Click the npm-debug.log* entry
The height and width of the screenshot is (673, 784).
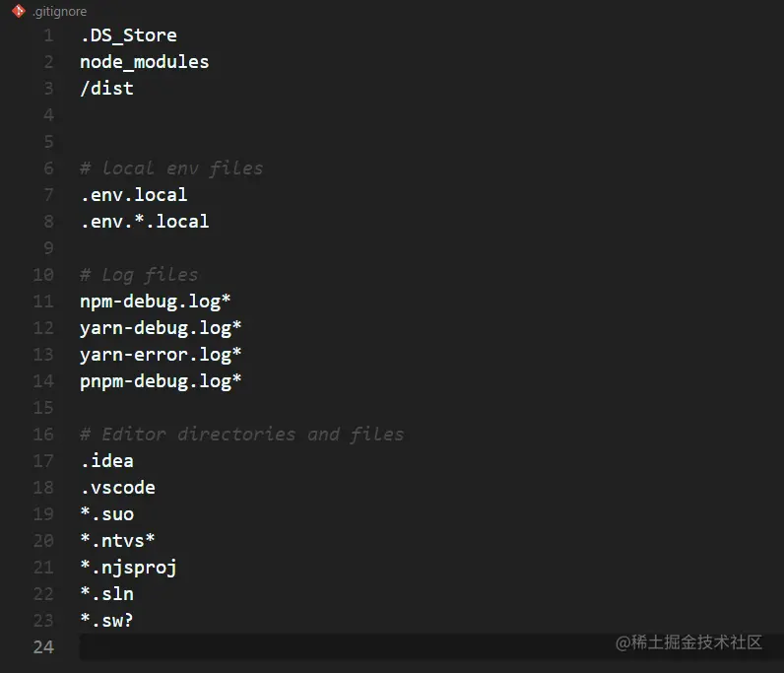(156, 302)
